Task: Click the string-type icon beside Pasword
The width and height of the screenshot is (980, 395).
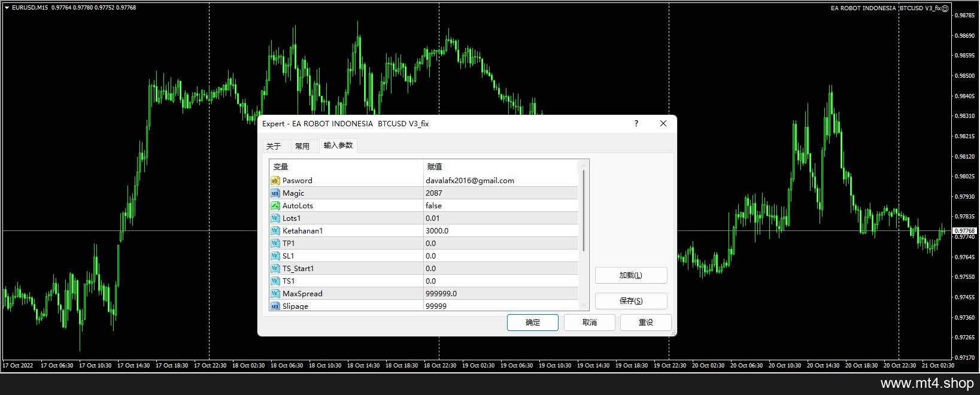Action: coord(275,181)
